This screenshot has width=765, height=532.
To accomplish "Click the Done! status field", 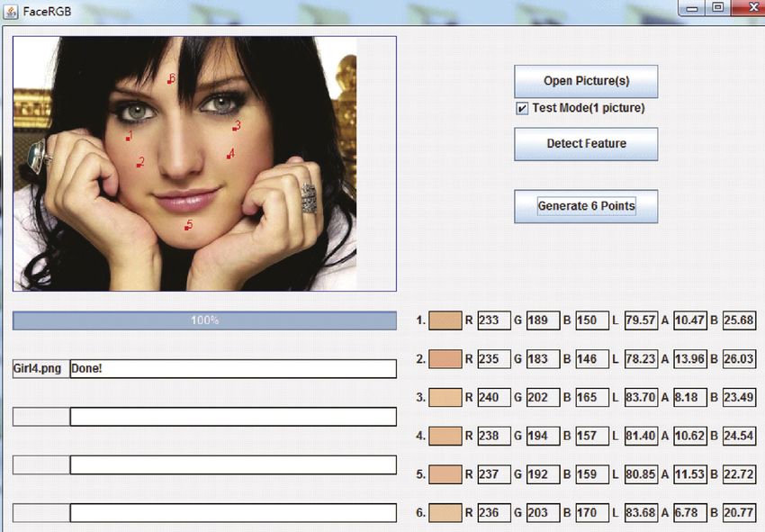I will (233, 368).
